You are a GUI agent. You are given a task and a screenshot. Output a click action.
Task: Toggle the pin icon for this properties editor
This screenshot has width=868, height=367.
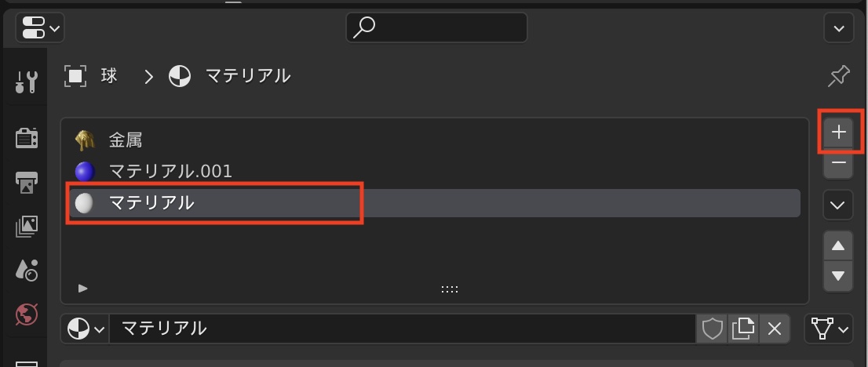(x=838, y=76)
